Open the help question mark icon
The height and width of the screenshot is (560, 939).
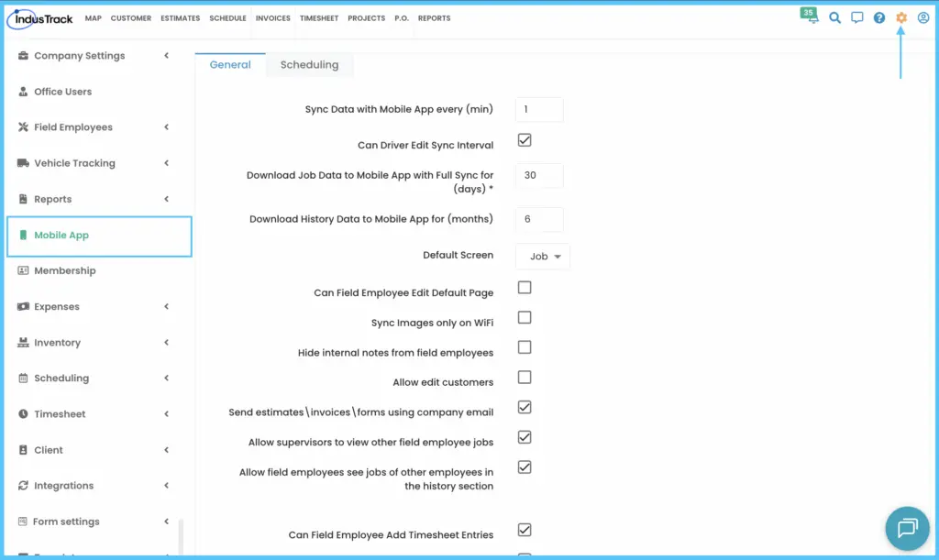point(879,18)
